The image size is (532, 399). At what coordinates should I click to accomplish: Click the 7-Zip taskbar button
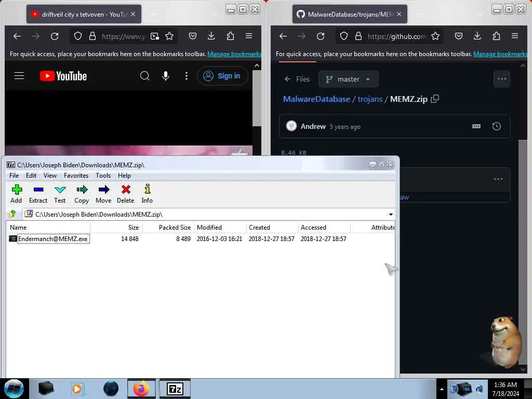(175, 389)
